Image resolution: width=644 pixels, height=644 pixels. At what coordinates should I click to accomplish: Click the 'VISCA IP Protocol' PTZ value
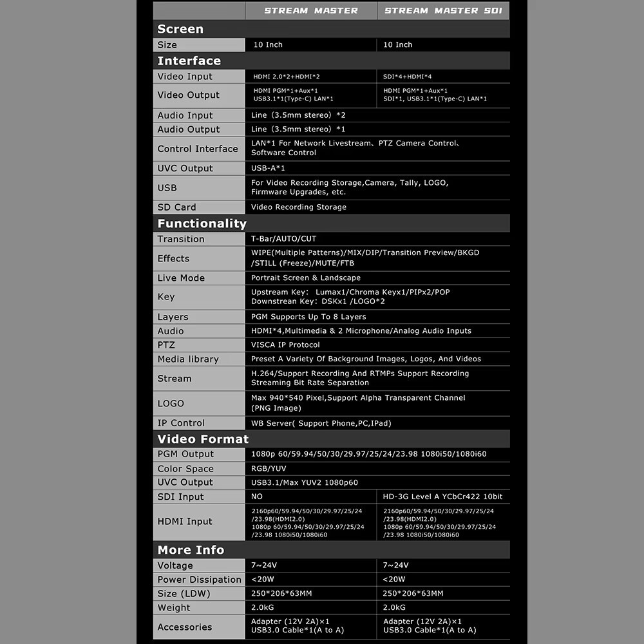click(x=285, y=345)
